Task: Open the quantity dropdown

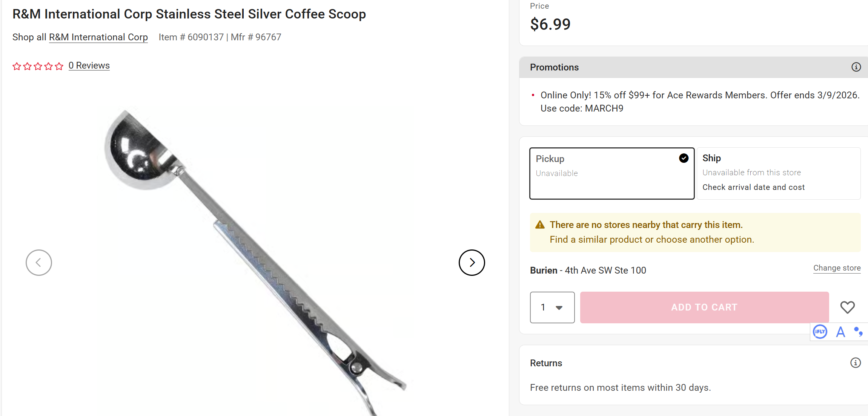Action: click(552, 307)
